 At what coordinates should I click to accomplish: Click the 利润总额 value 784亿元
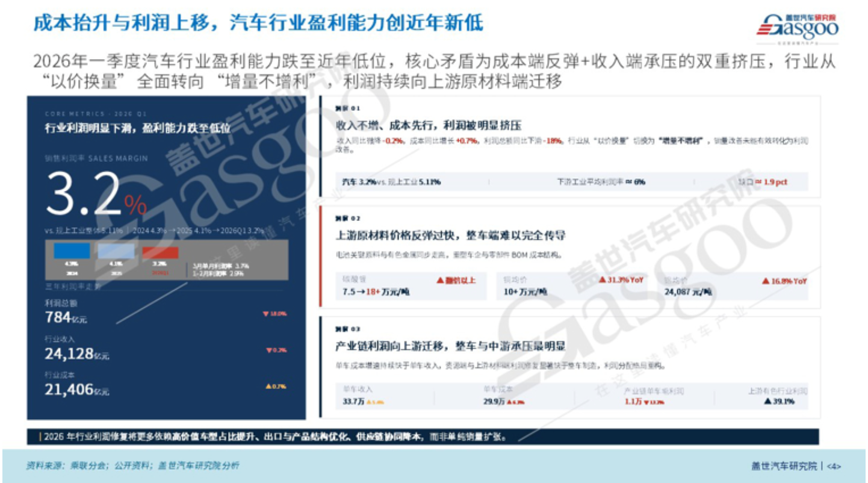[66, 317]
